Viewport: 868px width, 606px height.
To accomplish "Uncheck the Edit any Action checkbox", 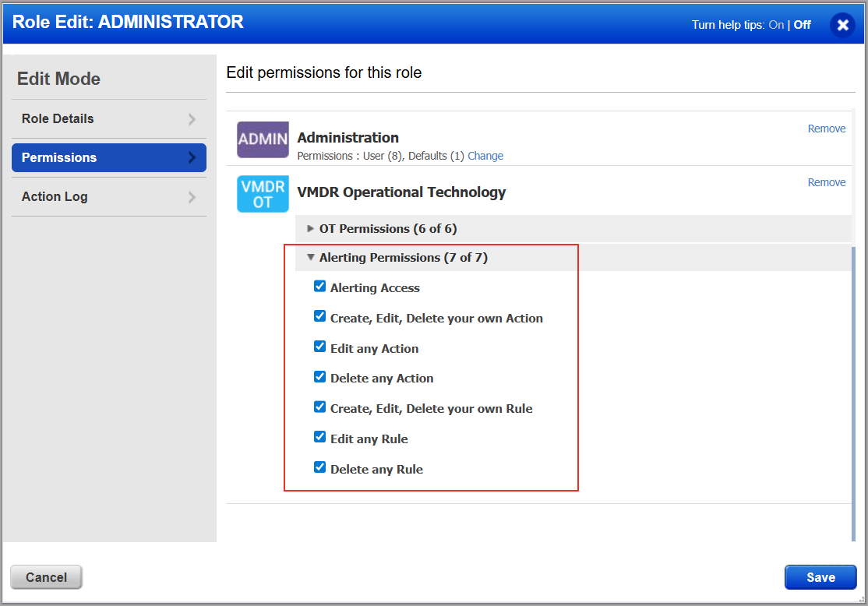I will (319, 347).
